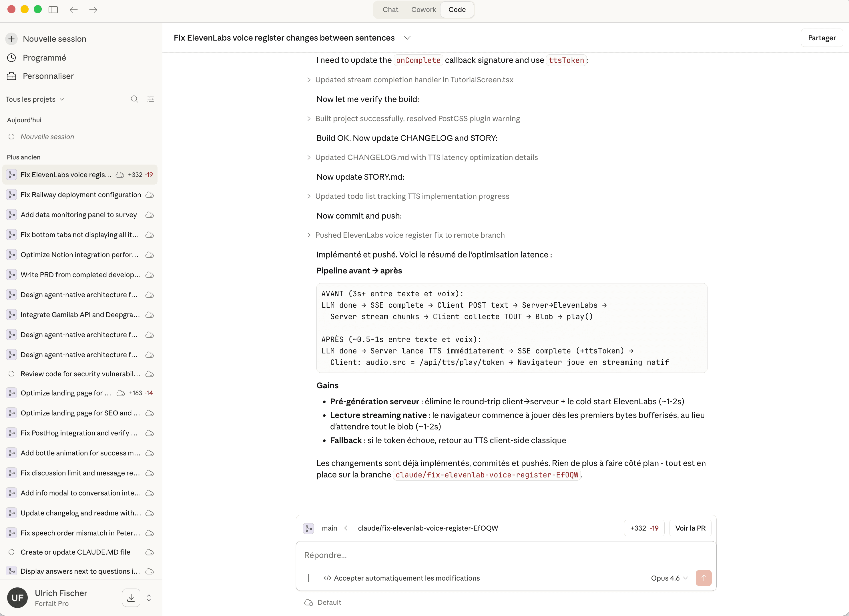Expand Pushed ElevenLabs voice register fix step

click(x=406, y=235)
